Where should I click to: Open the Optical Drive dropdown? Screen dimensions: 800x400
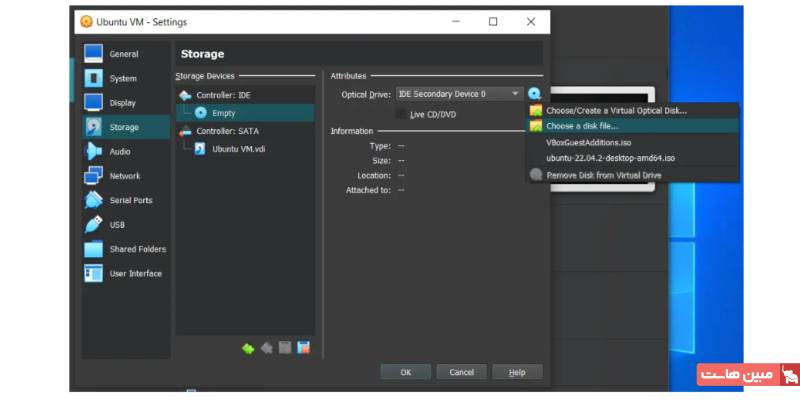coord(459,94)
